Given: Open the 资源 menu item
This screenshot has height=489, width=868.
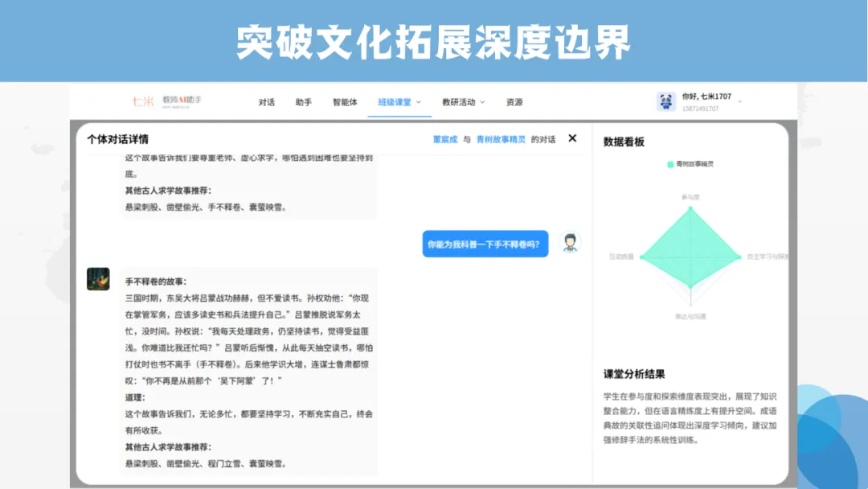Looking at the screenshot, I should click(514, 102).
